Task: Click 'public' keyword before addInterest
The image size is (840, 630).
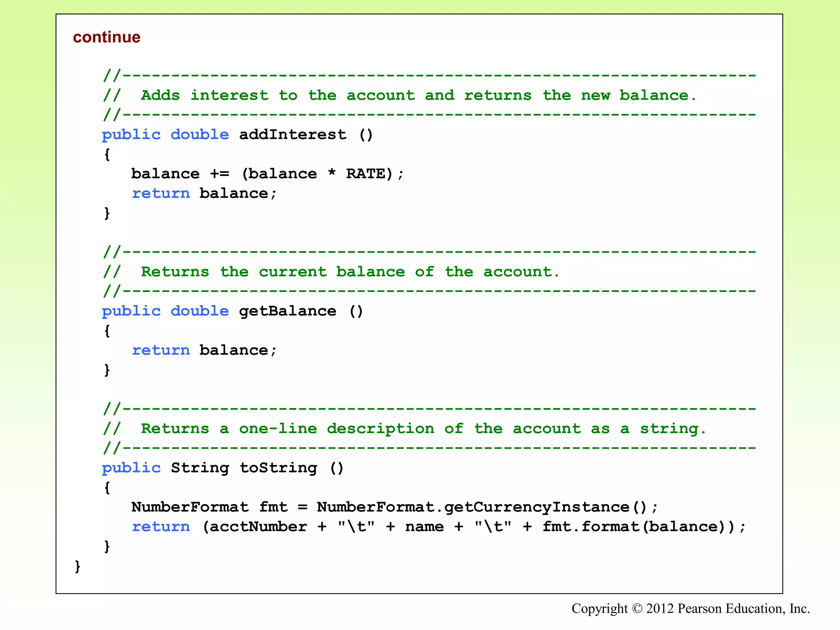Action: 131,135
